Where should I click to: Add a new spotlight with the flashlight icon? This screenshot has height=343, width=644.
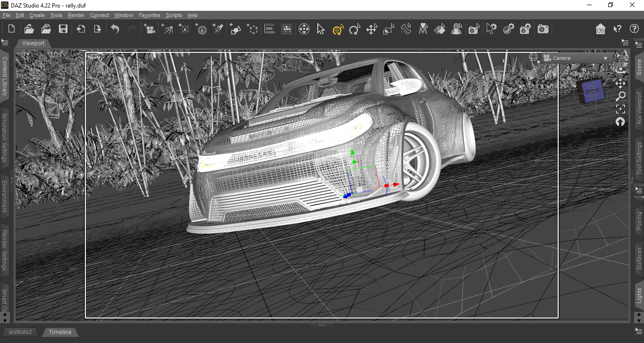click(218, 29)
